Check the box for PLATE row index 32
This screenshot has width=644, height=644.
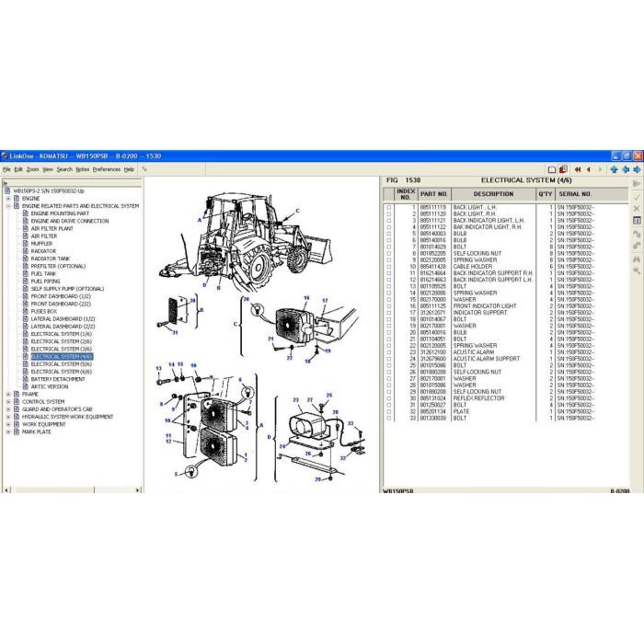[x=388, y=411]
